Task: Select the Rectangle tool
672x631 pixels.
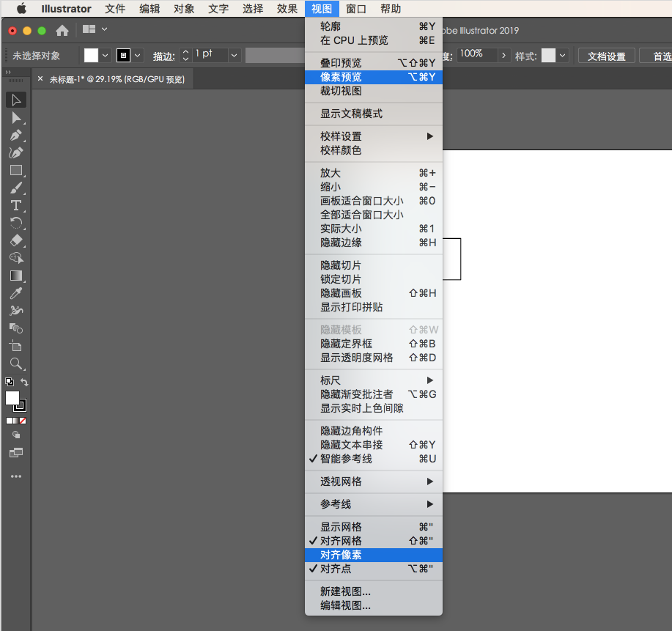Action: (16, 170)
